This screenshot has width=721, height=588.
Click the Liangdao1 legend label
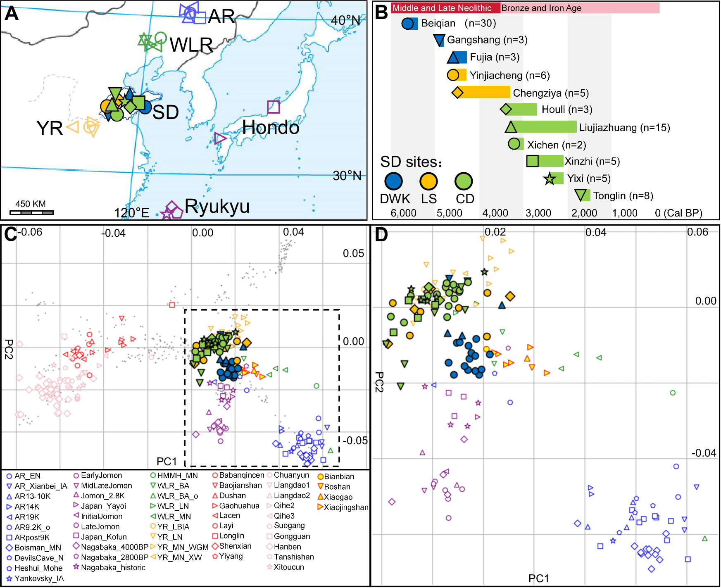pos(292,485)
